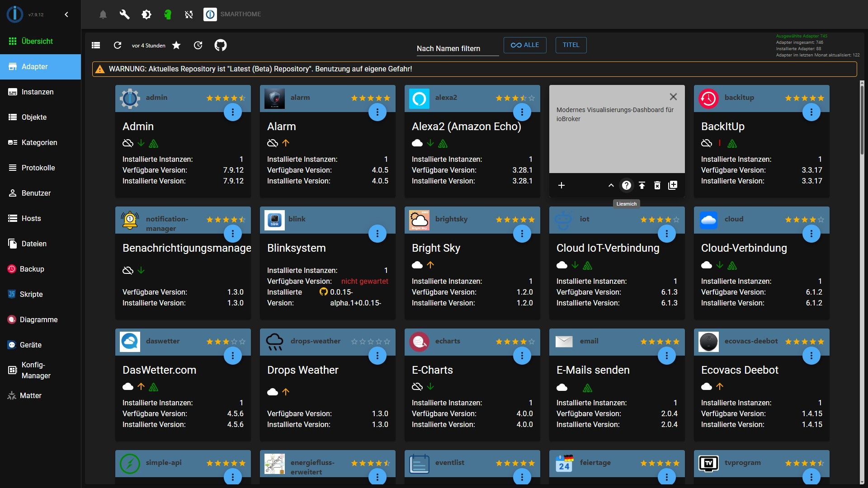Click the sync disabled arrows icon
The image size is (868, 488).
point(189,14)
